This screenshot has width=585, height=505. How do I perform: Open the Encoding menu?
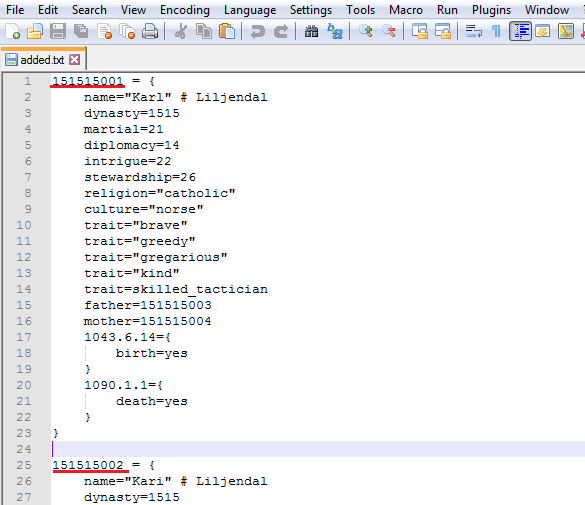click(x=185, y=10)
